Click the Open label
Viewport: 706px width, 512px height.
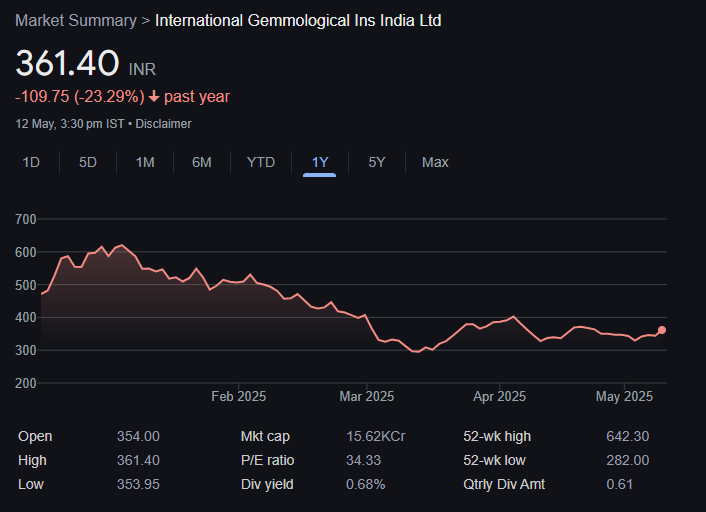pos(35,436)
